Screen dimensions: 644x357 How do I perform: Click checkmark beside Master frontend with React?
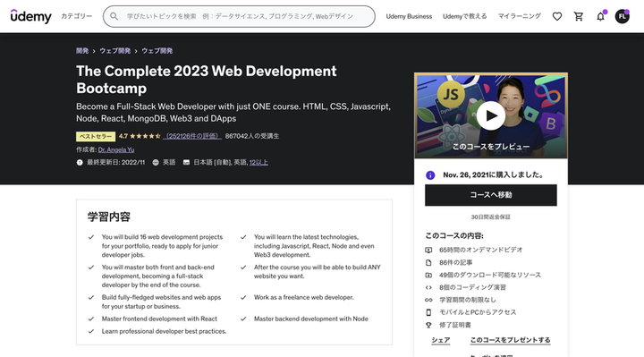tap(91, 319)
